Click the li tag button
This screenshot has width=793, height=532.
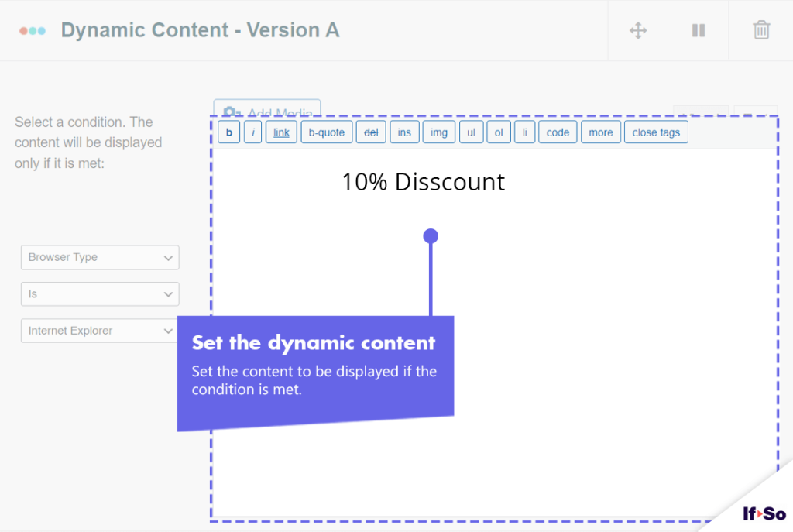525,132
